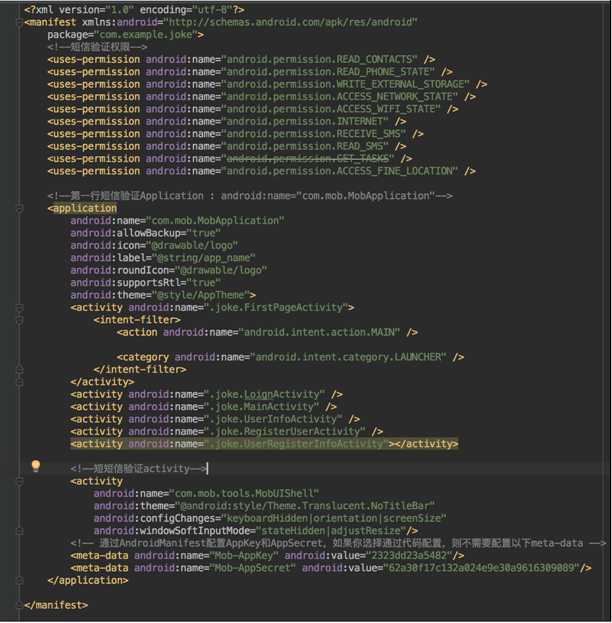This screenshot has height=623, width=612.
Task: Click the android:roundIcon attribute line
Action: click(168, 270)
